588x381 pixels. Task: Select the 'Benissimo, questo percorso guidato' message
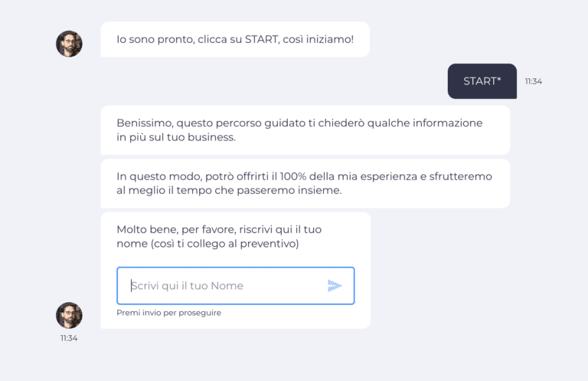pyautogui.click(x=305, y=130)
